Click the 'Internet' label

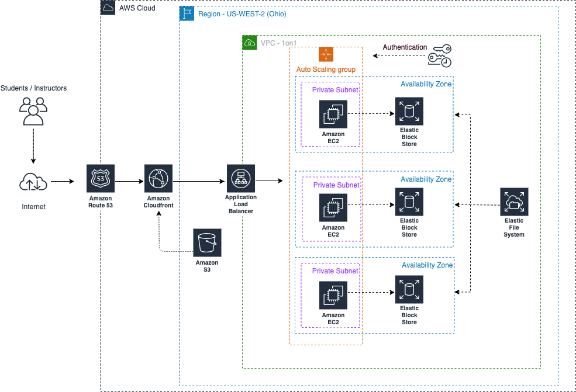33,207
